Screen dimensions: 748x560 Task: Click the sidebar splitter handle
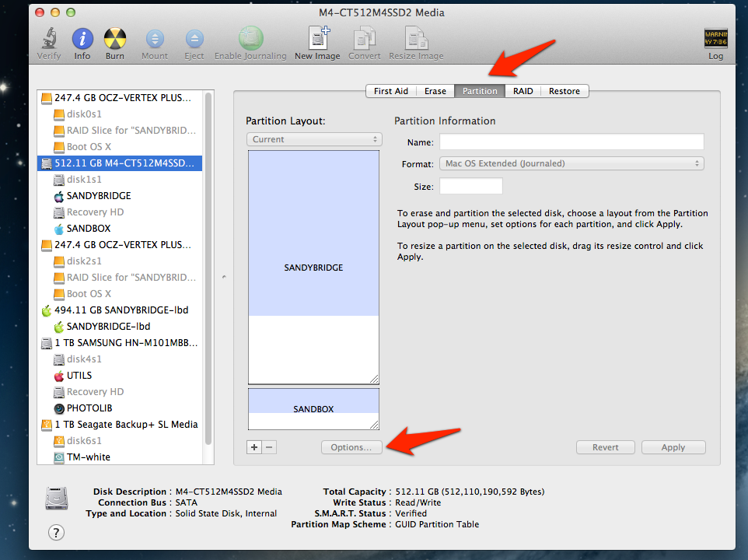pos(224,277)
